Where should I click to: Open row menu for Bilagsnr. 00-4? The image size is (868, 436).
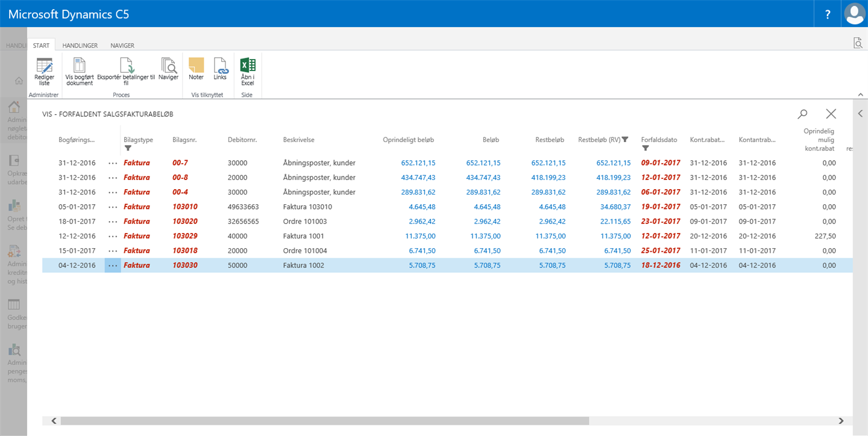pos(113,192)
